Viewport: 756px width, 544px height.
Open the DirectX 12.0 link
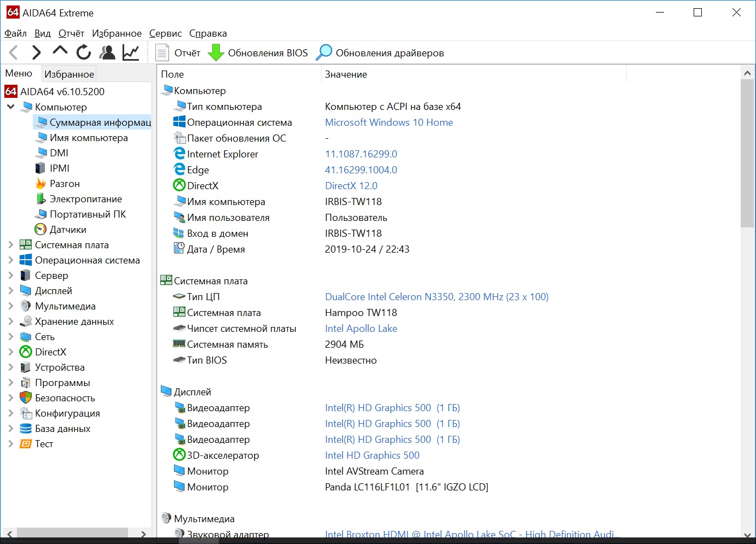click(351, 186)
